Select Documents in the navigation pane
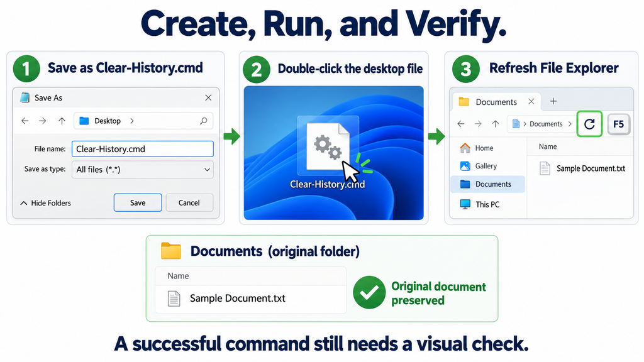Screen dimensions: 644x362 click(x=487, y=184)
